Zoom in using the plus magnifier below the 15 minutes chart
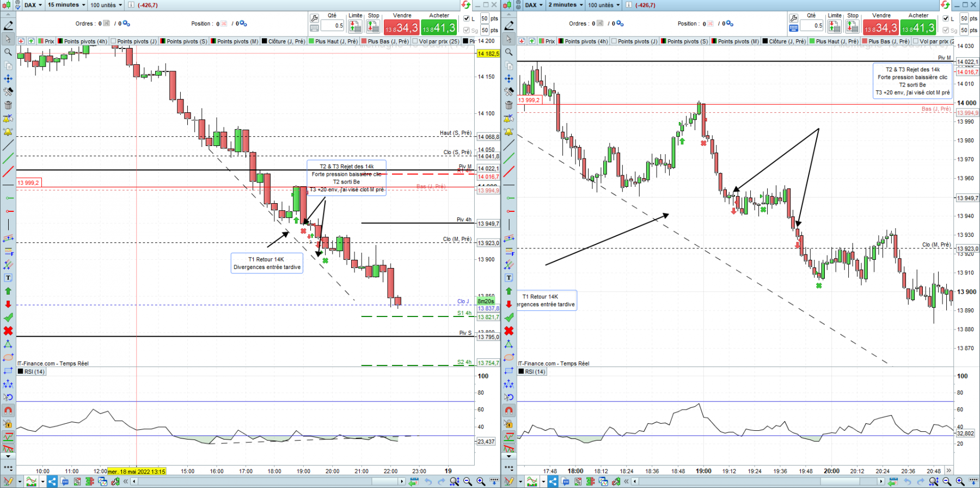The width and height of the screenshot is (980, 488). click(x=481, y=481)
